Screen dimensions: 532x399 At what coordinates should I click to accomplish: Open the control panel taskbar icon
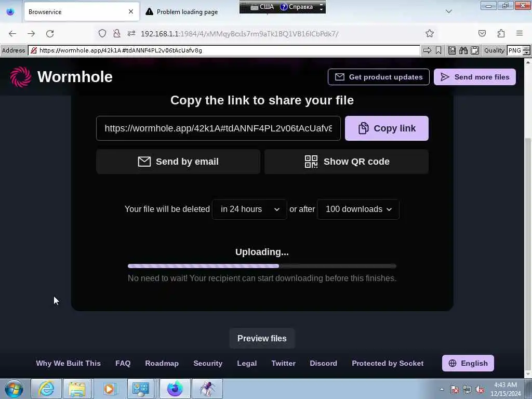tap(141, 389)
